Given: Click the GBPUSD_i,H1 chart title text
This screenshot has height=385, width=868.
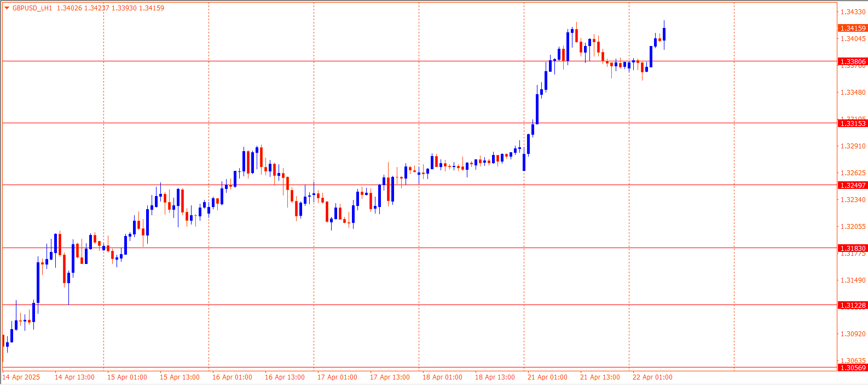Looking at the screenshot, I should point(32,8).
